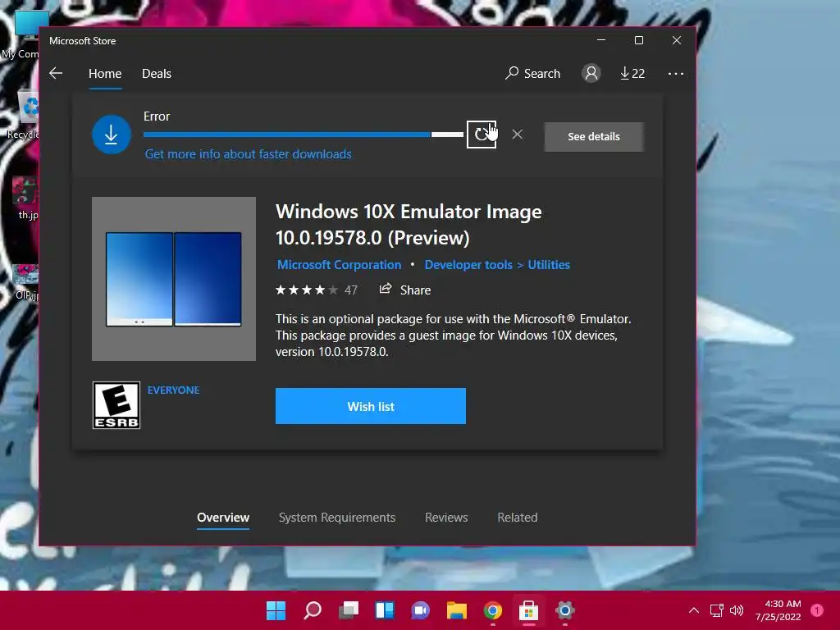
Task: Click the Share icon
Action: (386, 290)
